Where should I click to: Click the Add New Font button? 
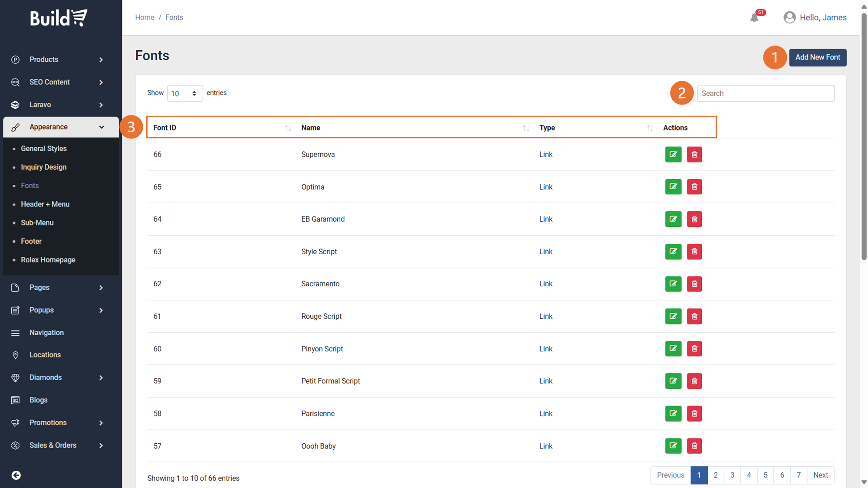point(817,57)
